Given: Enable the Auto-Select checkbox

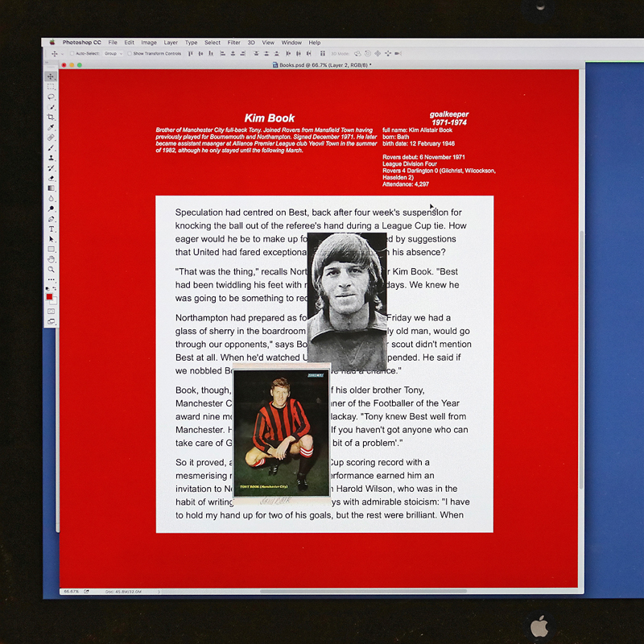Looking at the screenshot, I should pyautogui.click(x=72, y=53).
